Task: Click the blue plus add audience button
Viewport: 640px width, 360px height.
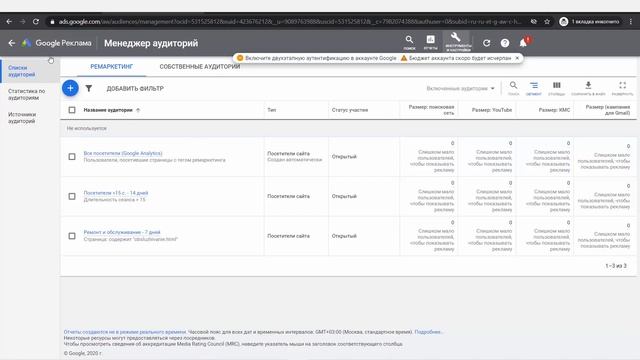Action: (x=70, y=88)
